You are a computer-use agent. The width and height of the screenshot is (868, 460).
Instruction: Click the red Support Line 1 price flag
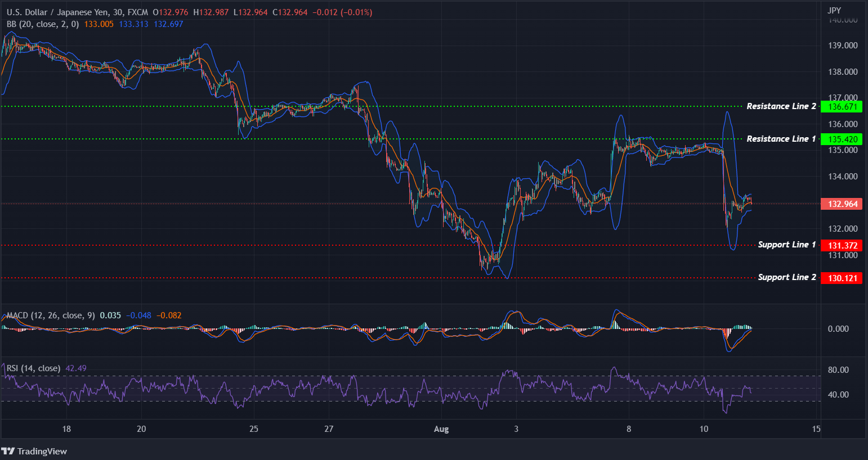pyautogui.click(x=842, y=245)
